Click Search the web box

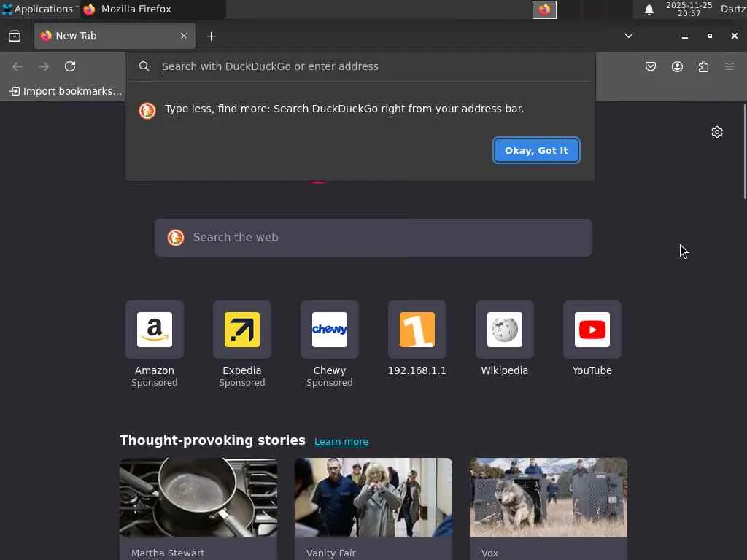tap(373, 238)
